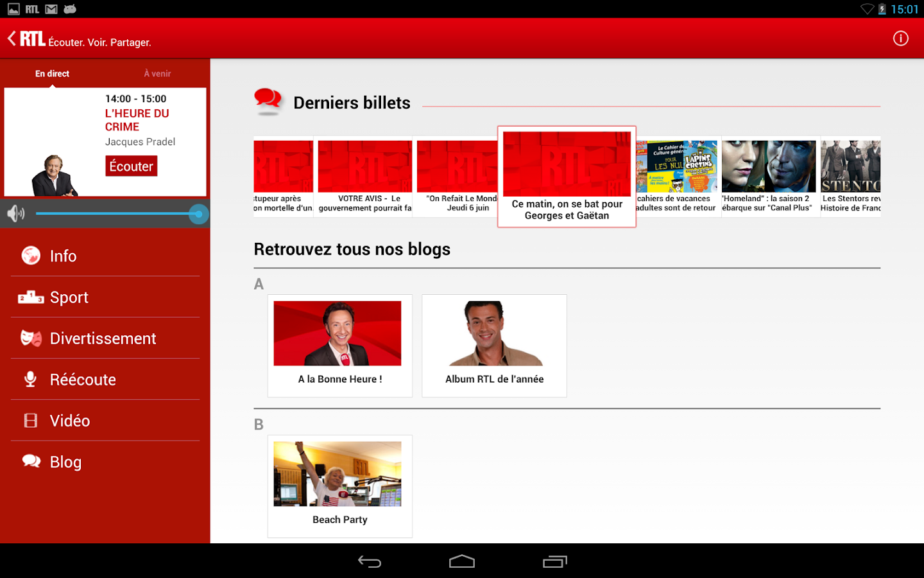The width and height of the screenshot is (924, 578).
Task: Open the Info section
Action: [105, 256]
